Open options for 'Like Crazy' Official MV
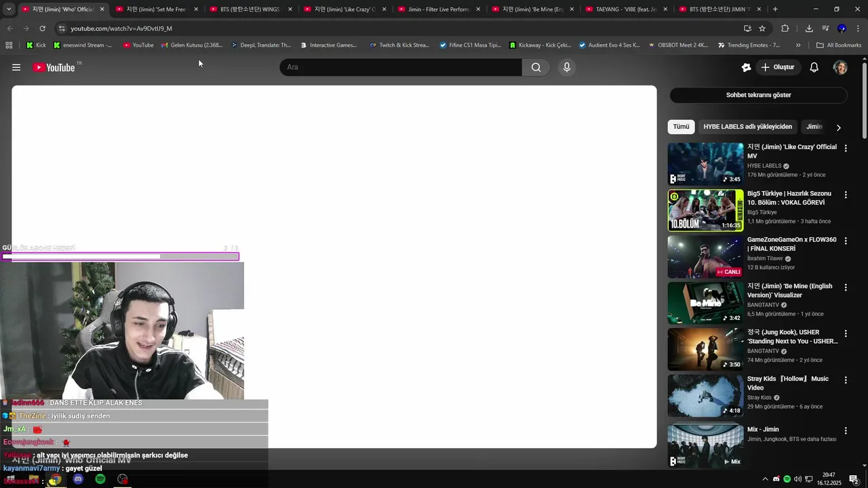This screenshot has width=868, height=488. 846,148
